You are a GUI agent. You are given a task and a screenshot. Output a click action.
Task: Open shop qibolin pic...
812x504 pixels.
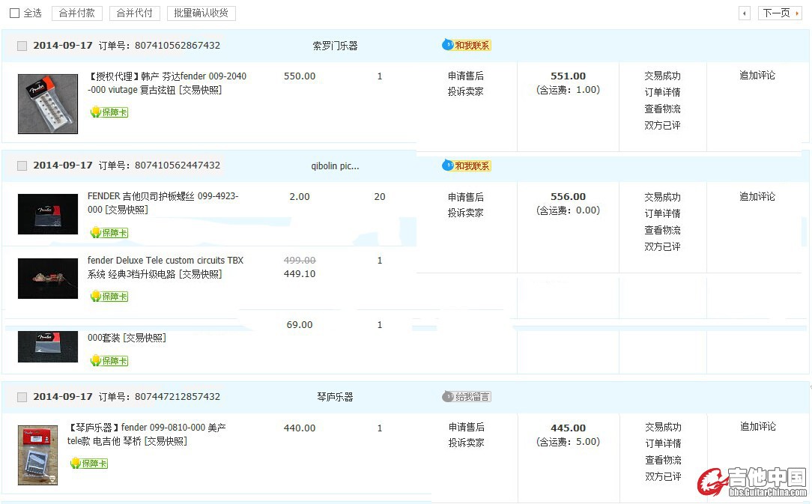(335, 166)
